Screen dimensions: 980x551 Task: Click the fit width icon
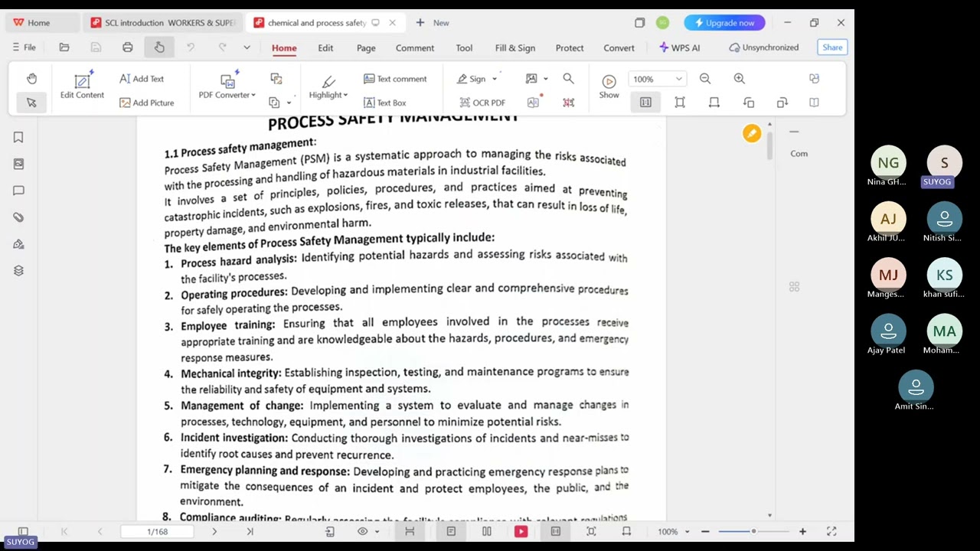click(x=714, y=103)
